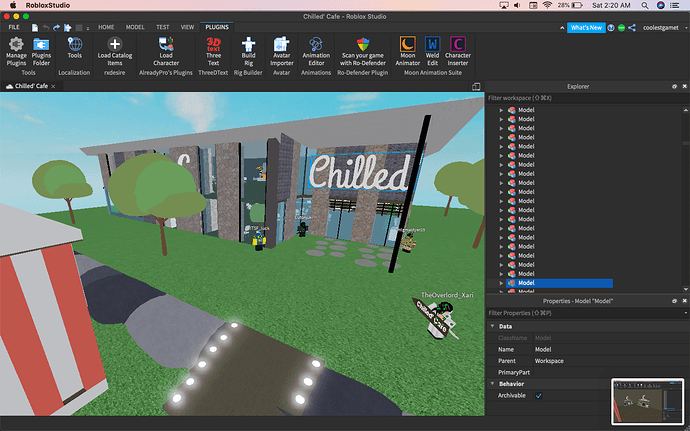Screen dimensions: 690x431
Task: Click the TheOverlord_Xari character in viewport
Action: click(440, 320)
